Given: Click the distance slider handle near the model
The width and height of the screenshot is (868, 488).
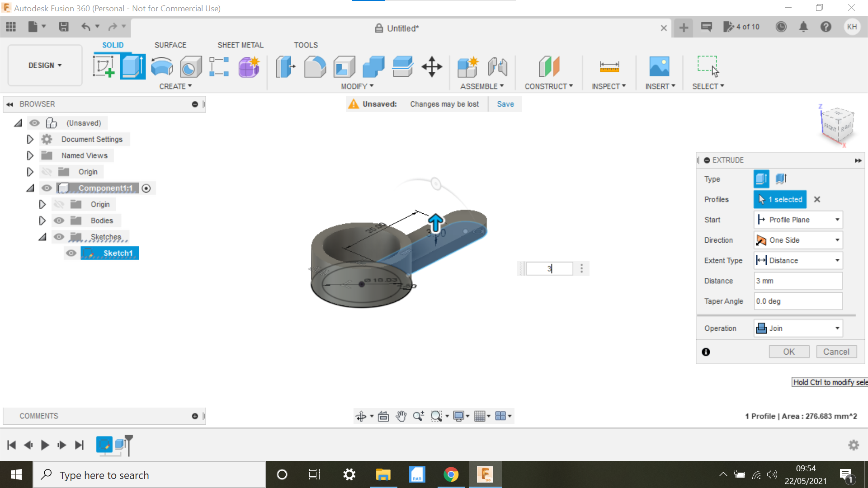Looking at the screenshot, I should pyautogui.click(x=435, y=223).
